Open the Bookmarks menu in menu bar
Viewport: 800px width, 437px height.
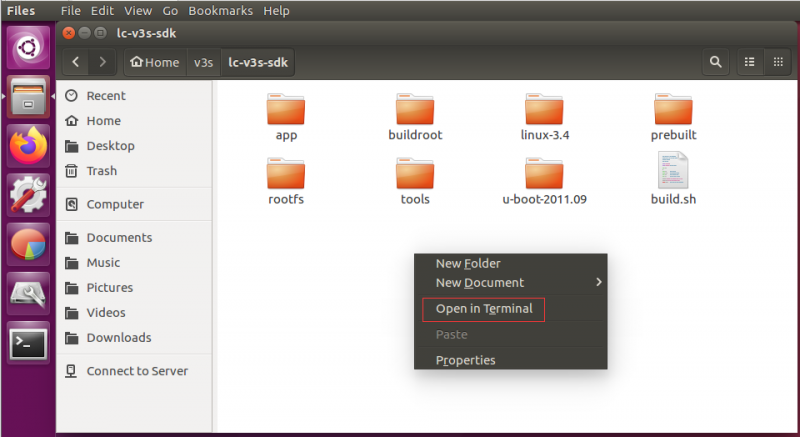click(x=220, y=11)
